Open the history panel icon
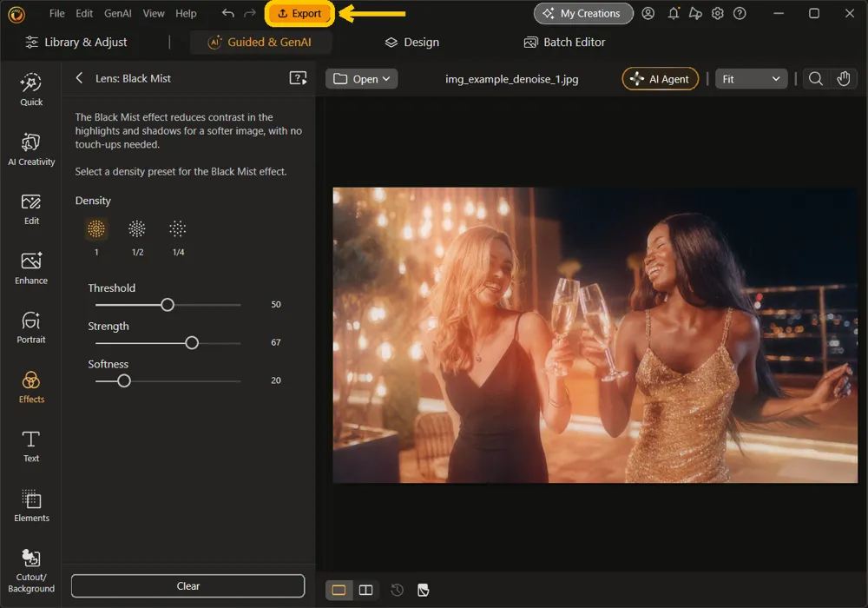 point(397,591)
